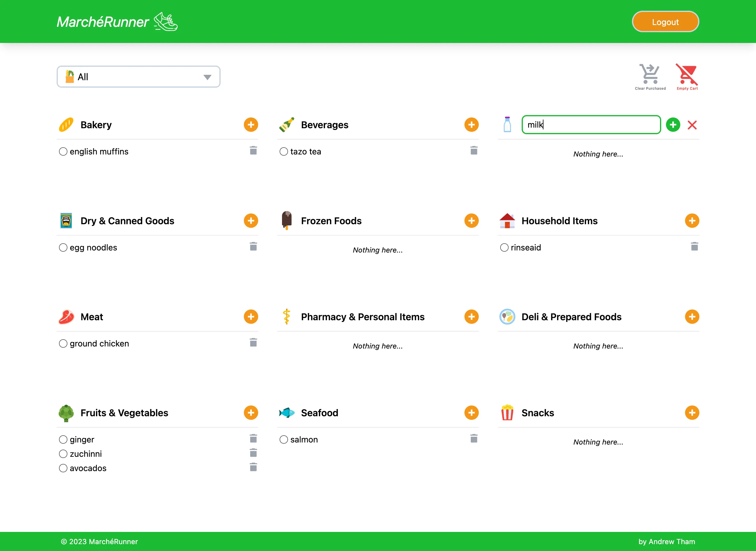Delete the egg noodles item
This screenshot has width=756, height=551.
[x=254, y=247]
